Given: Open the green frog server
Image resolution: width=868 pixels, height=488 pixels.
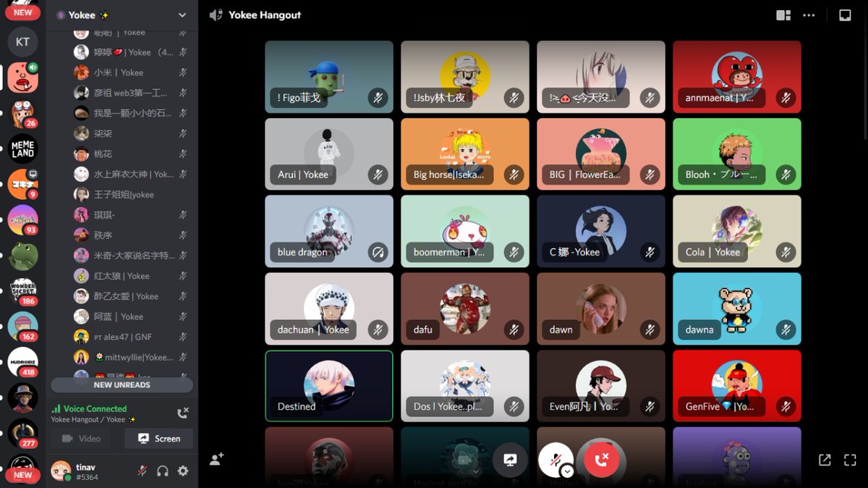Looking at the screenshot, I should pyautogui.click(x=22, y=256).
